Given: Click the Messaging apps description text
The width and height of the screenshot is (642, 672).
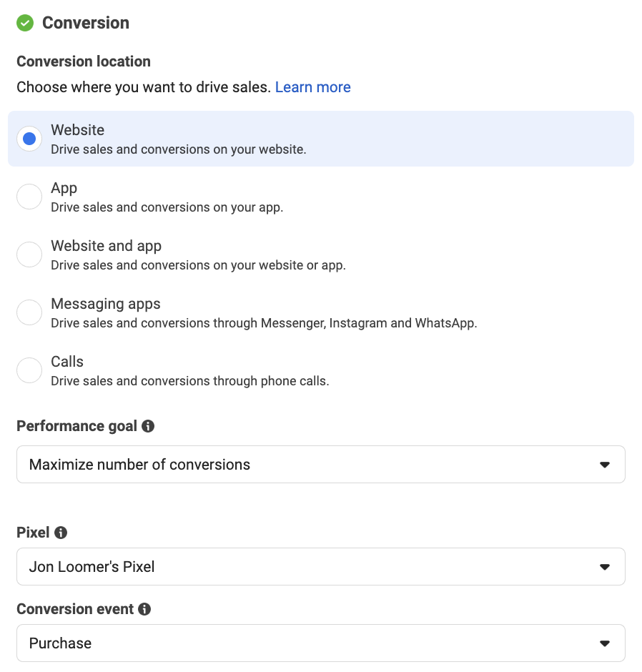Looking at the screenshot, I should 264,323.
